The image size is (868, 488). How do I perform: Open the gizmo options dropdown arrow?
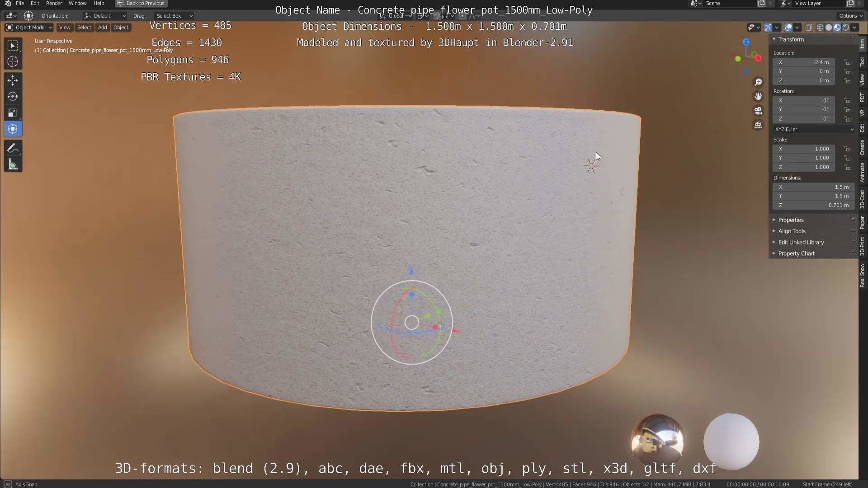click(x=777, y=28)
